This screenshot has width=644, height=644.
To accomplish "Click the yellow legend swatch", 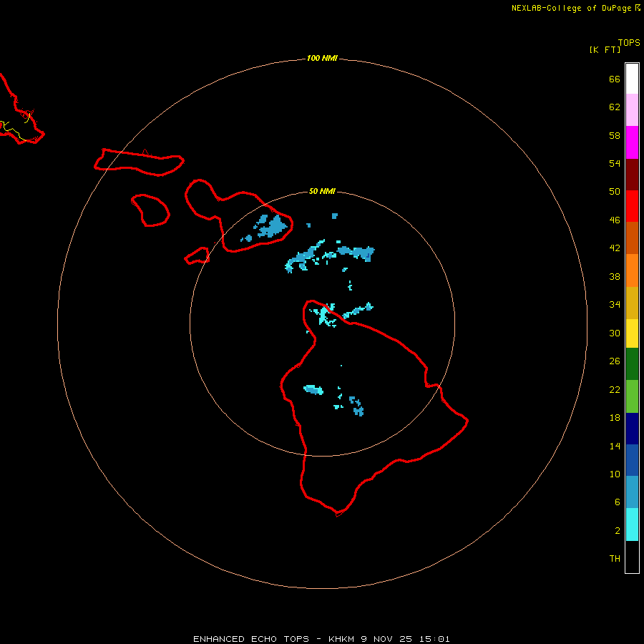I will tap(632, 333).
